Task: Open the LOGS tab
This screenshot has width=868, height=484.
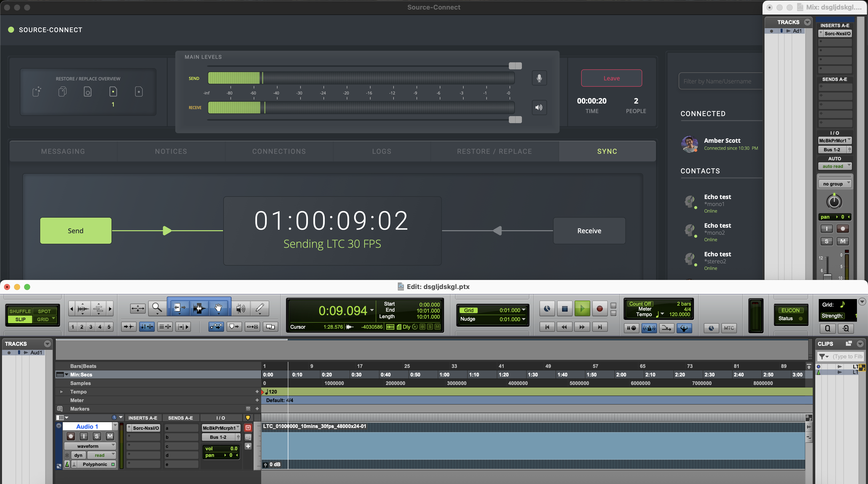Action: tap(382, 151)
